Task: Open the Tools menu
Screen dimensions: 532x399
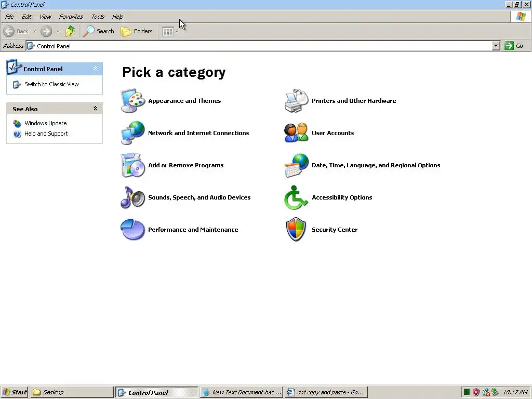Action: click(x=98, y=17)
